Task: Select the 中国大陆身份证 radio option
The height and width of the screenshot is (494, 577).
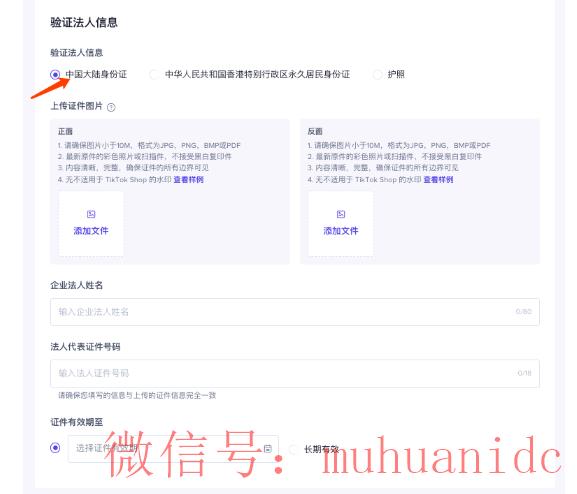Action: tap(55, 75)
